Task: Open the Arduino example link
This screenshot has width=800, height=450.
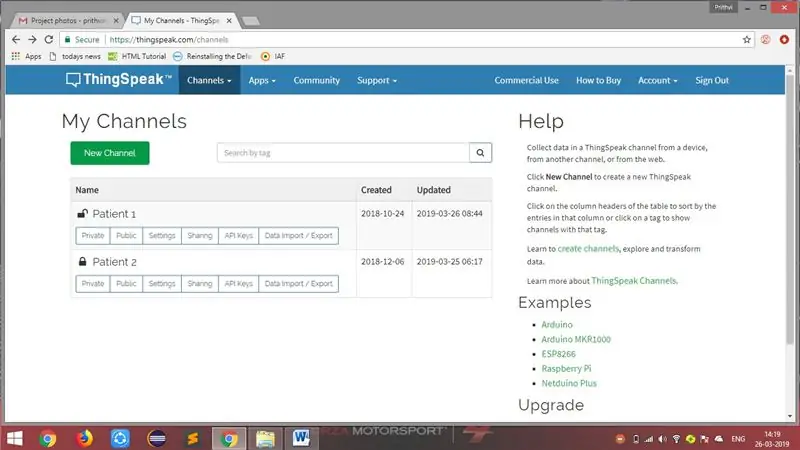Action: point(557,324)
